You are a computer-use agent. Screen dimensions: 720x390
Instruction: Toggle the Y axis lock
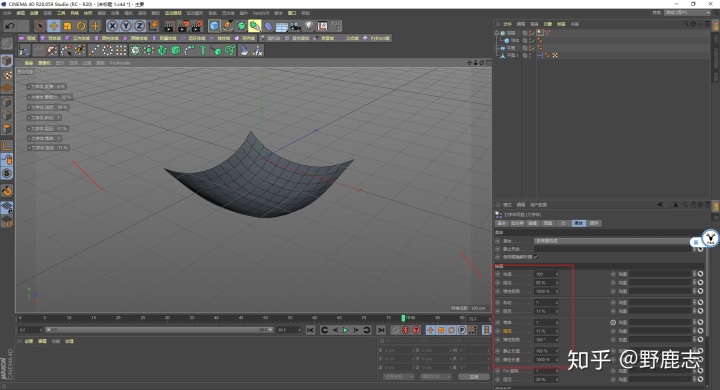(x=126, y=26)
